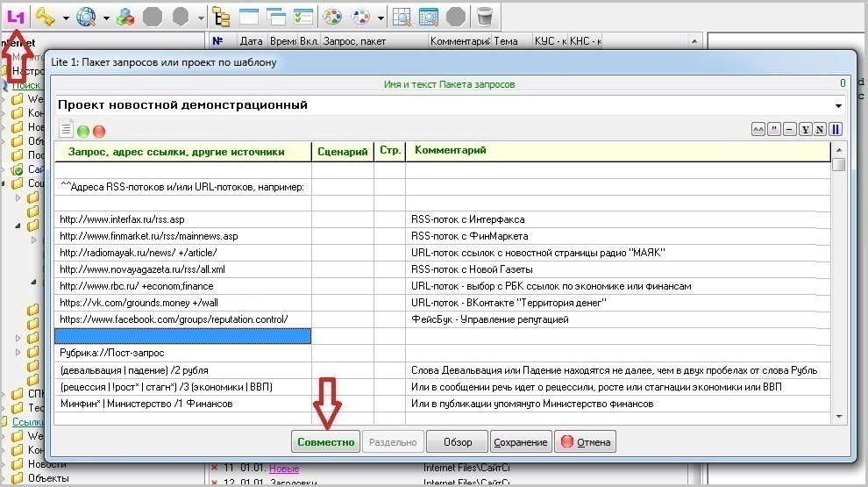868x487 pixels.
Task: Click the trash bin toolbar icon
Action: tap(484, 16)
